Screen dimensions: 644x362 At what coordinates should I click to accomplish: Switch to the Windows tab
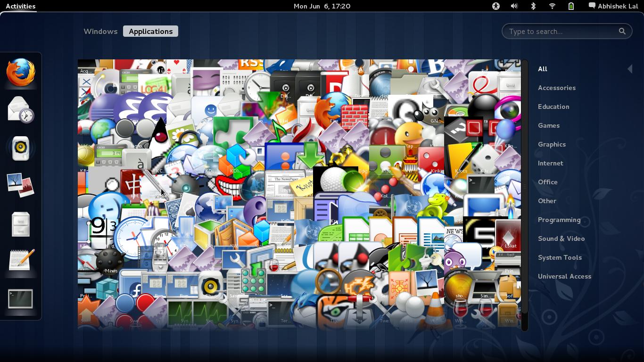point(100,31)
